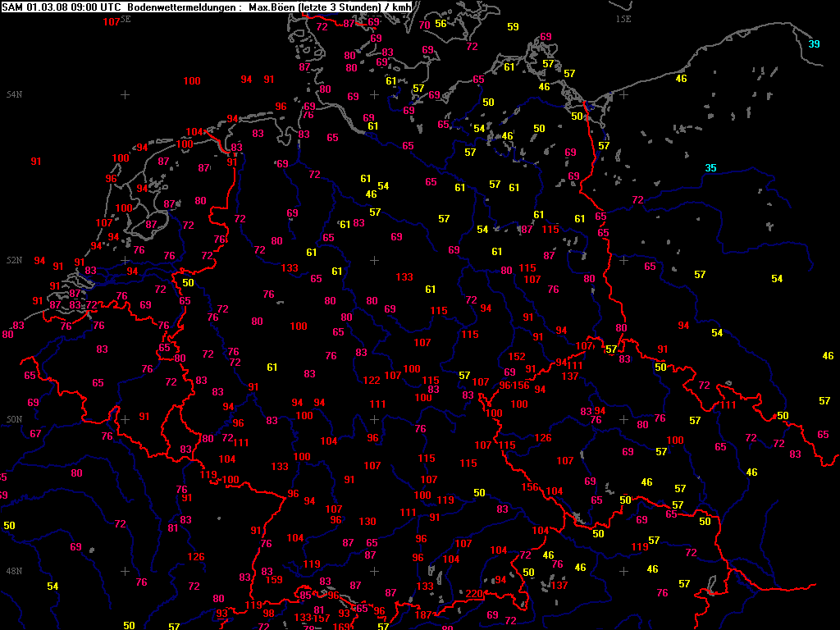Image resolution: width=840 pixels, height=630 pixels.
Task: Select the 98 km/h gust reading
Action: tap(268, 614)
